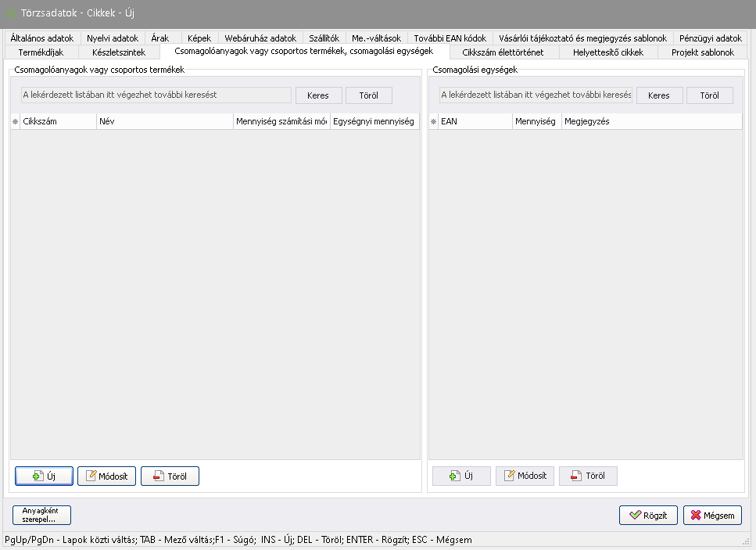
Task: Click Módosít button under Csomagolási egységek
Action: (x=525, y=476)
